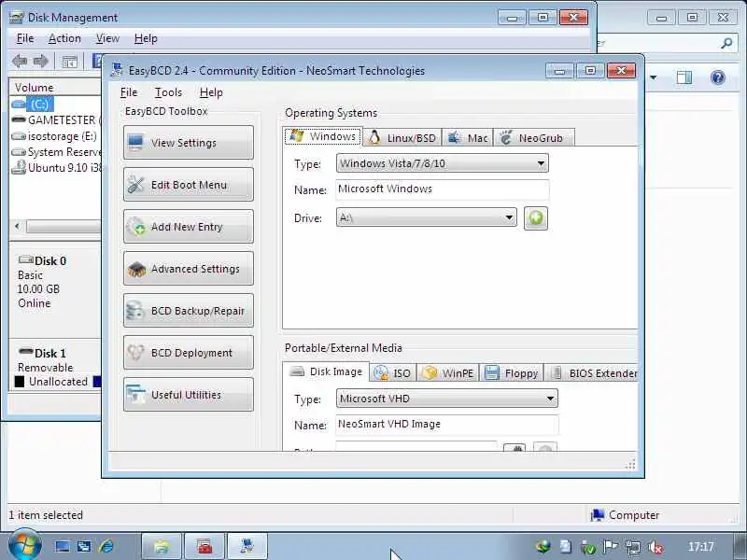Screen dimensions: 747x560
Task: Switch to EasyBCD taskbar button
Action: click(247, 546)
